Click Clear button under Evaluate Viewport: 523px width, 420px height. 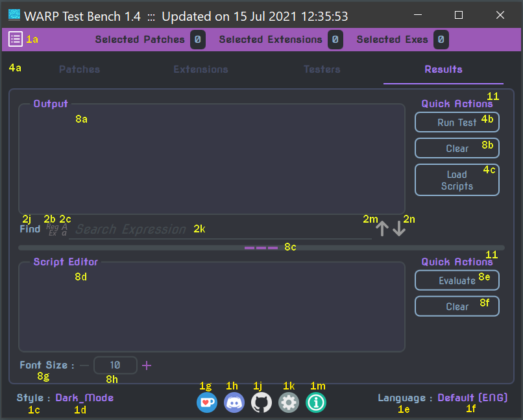[457, 306]
